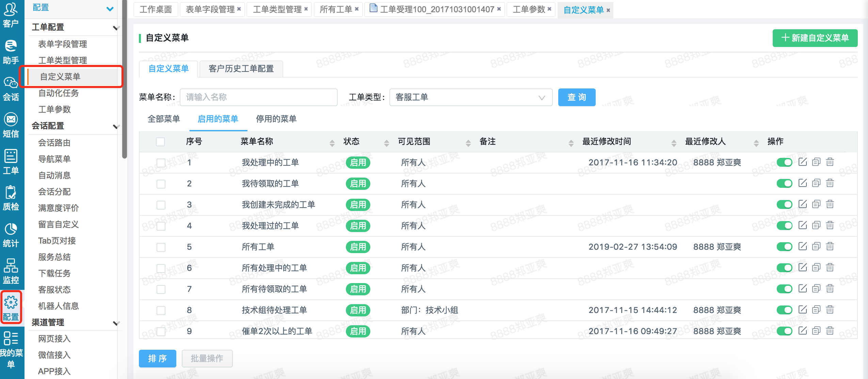Show the 停用的菜单 filter tab

pos(276,119)
